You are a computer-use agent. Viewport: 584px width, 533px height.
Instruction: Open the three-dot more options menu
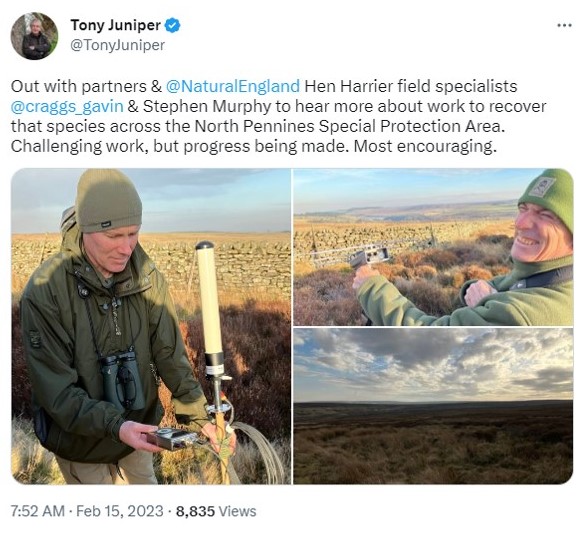pos(564,26)
